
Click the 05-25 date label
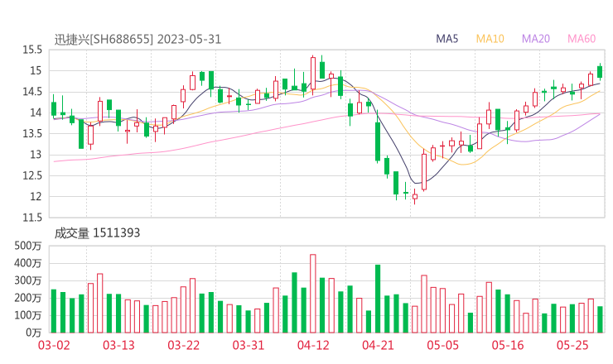coord(572,345)
